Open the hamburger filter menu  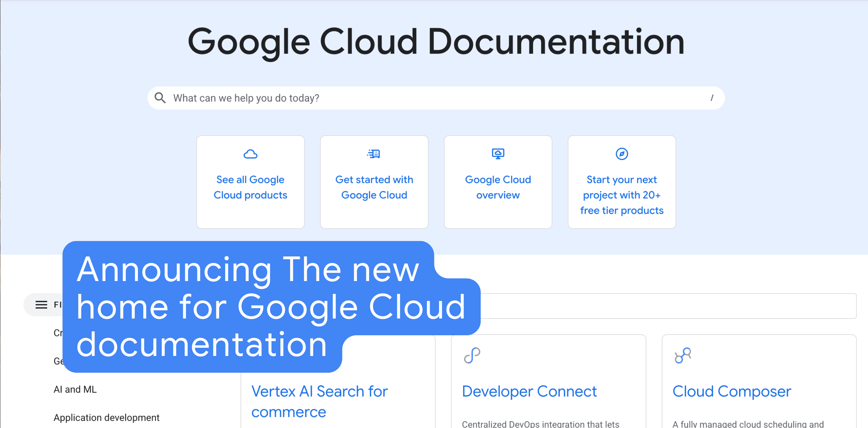tap(41, 305)
